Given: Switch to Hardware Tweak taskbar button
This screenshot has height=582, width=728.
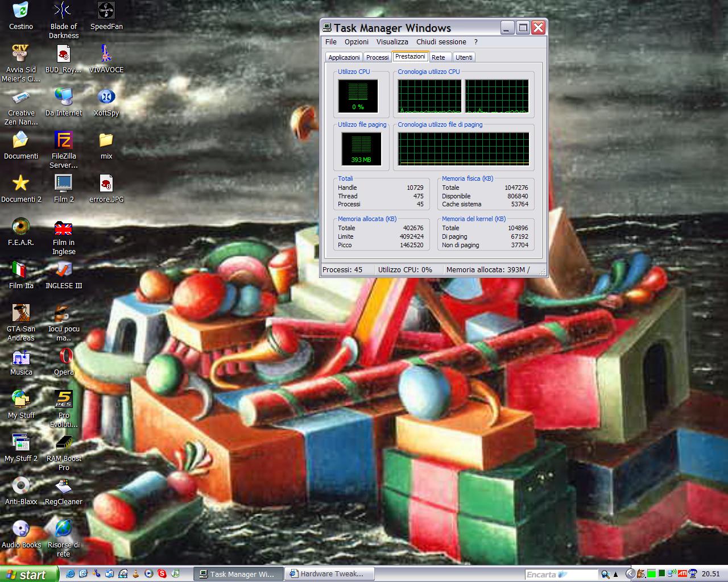Looking at the screenshot, I should [x=330, y=574].
